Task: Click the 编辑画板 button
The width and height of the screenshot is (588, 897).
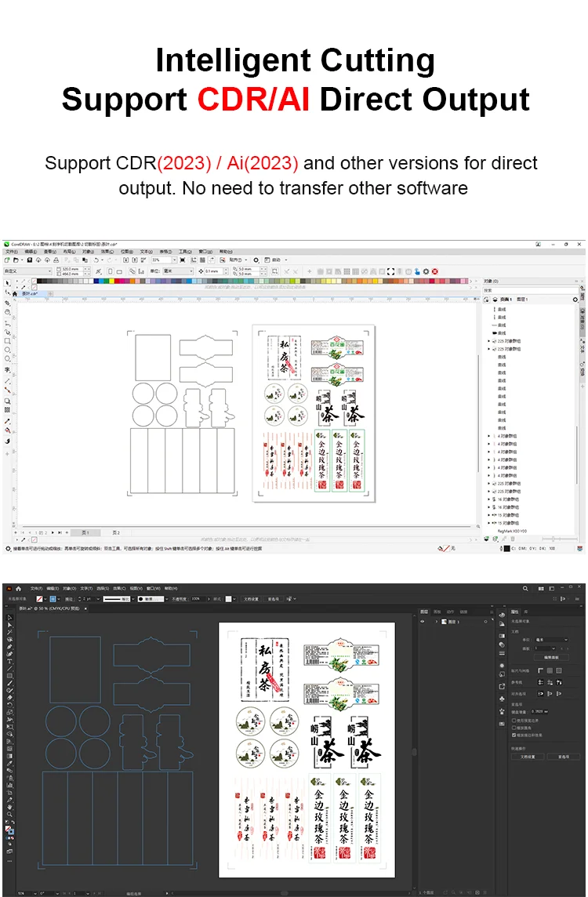Action: click(x=551, y=657)
